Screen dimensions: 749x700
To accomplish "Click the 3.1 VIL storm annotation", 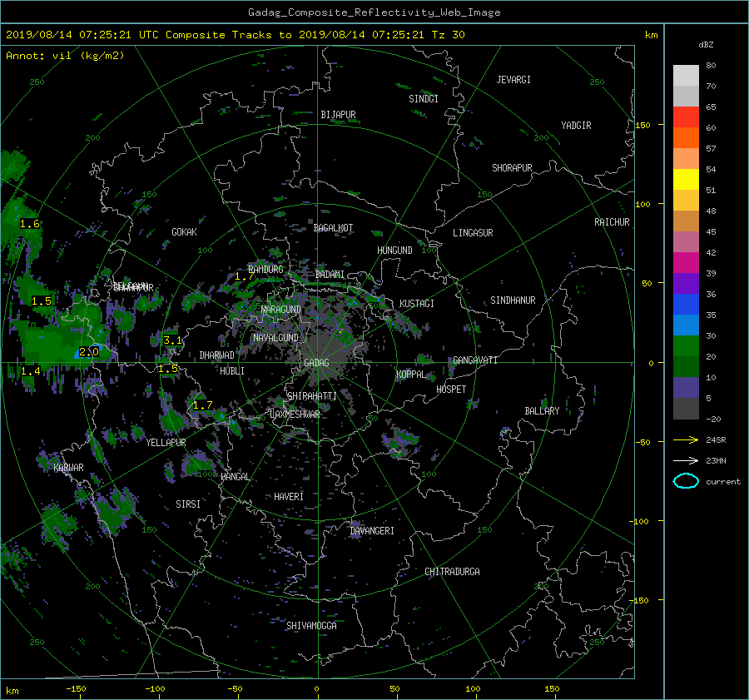I will coord(172,340).
